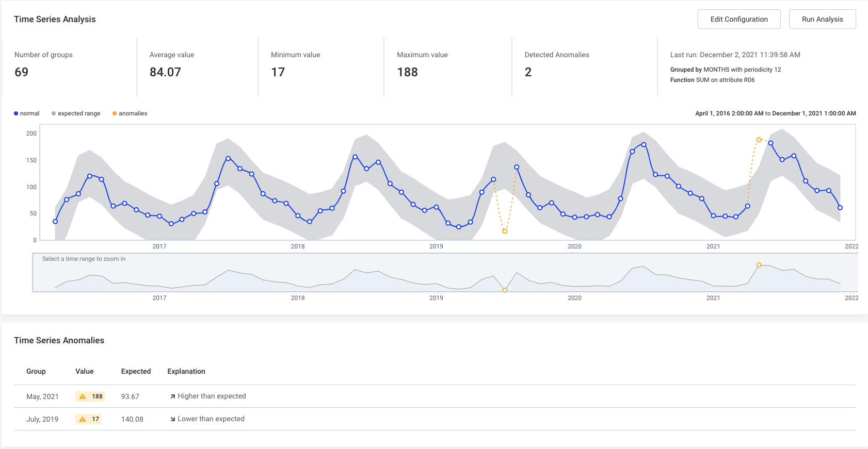Click the Lower than expected arrow icon

(173, 419)
